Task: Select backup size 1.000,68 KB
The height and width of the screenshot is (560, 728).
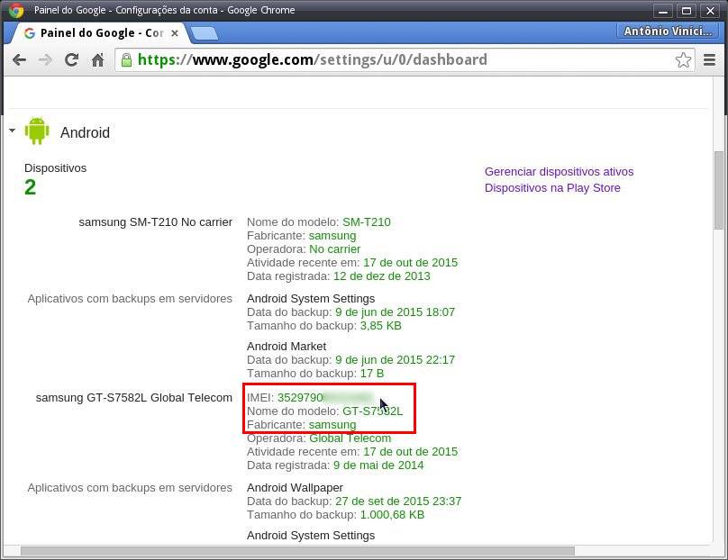Action: tap(392, 514)
